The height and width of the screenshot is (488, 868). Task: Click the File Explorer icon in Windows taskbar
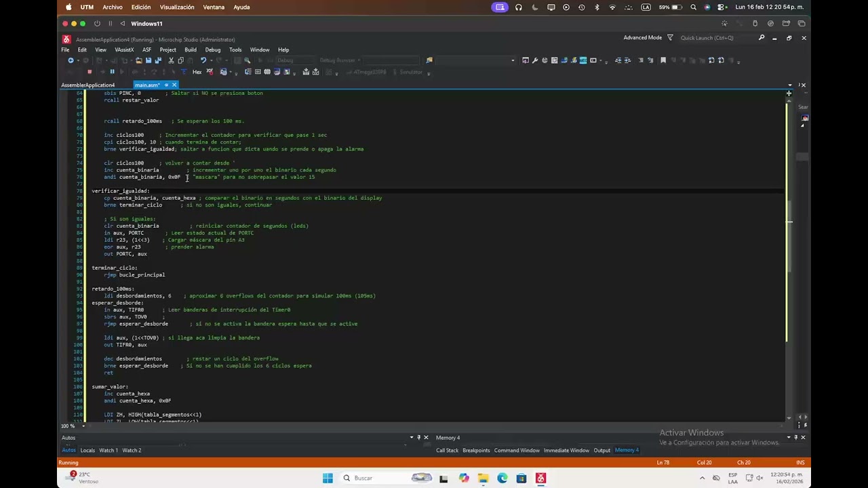click(483, 478)
